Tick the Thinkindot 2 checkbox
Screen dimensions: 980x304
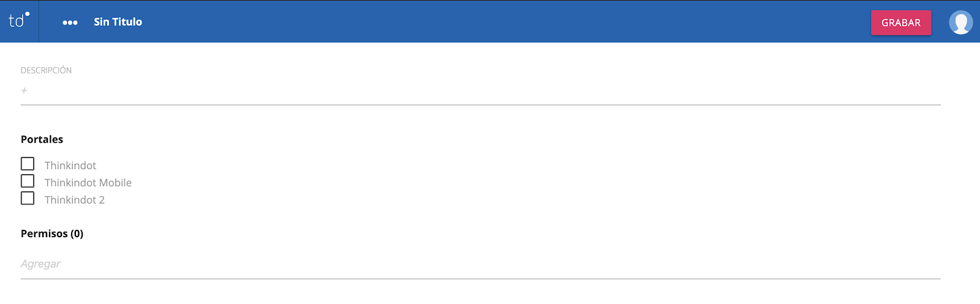[28, 199]
